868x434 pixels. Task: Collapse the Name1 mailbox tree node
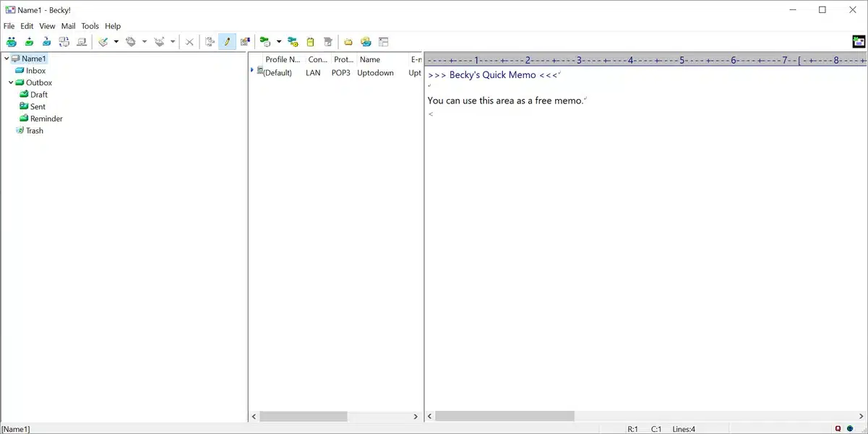(x=7, y=59)
